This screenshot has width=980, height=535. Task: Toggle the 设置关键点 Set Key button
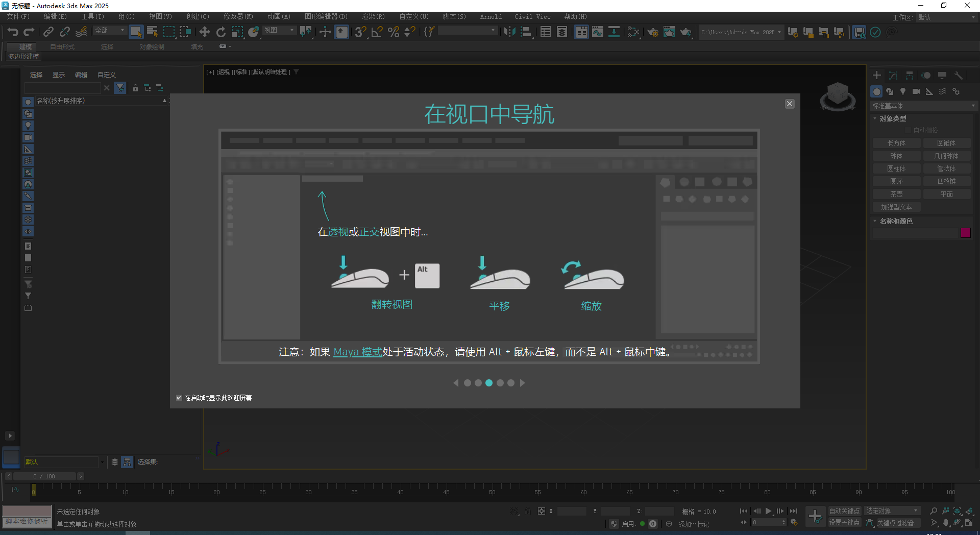click(844, 522)
